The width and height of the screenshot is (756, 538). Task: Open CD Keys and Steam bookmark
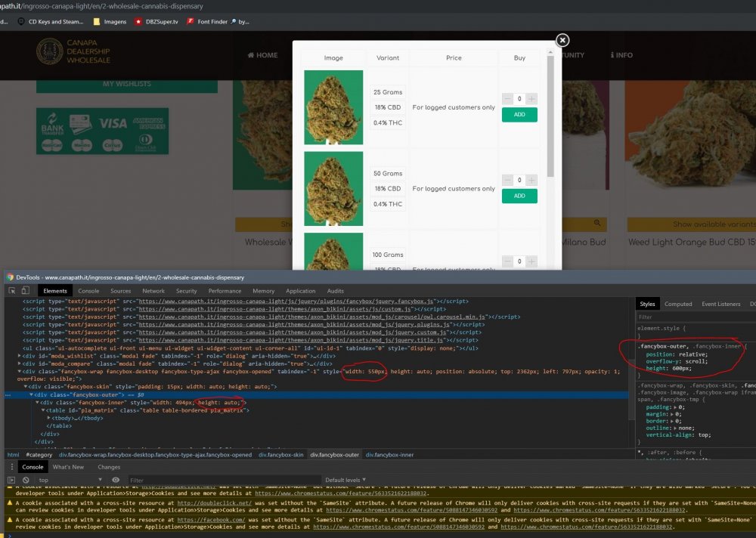[x=51, y=21]
